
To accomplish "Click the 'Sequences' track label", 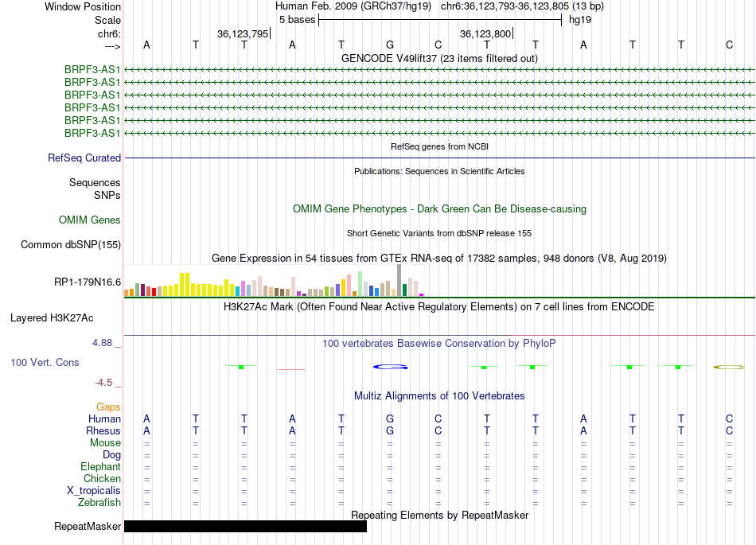I will 95,183.
